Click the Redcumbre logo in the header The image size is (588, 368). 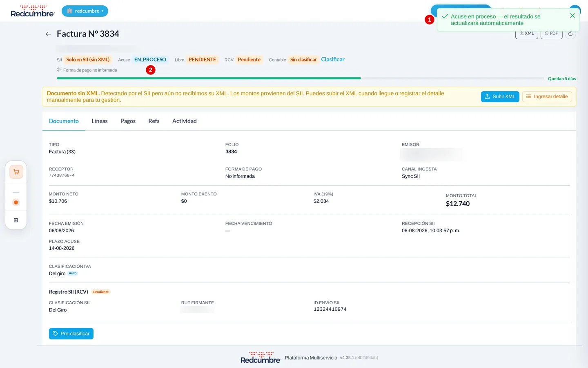click(x=33, y=11)
